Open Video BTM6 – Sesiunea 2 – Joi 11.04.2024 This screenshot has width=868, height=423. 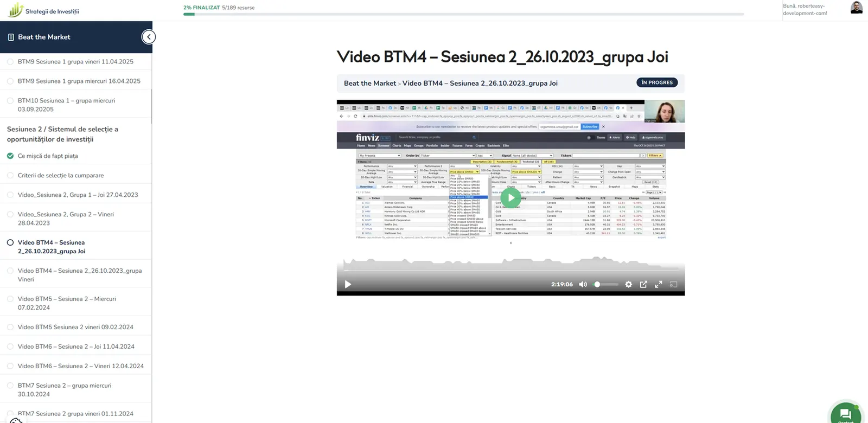75,347
